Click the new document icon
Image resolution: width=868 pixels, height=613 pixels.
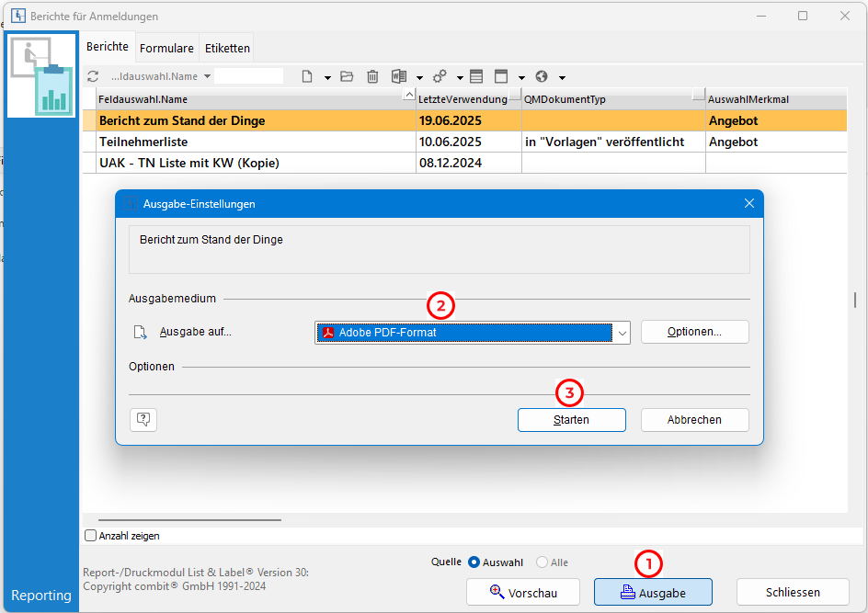click(x=308, y=77)
